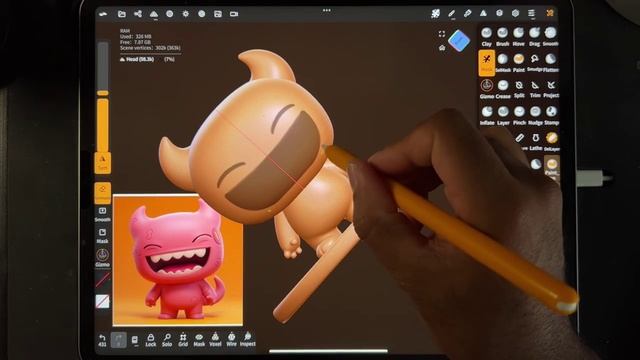Tap the fullscreen frame icon near view cube
The width and height of the screenshot is (640, 360).
tap(442, 34)
